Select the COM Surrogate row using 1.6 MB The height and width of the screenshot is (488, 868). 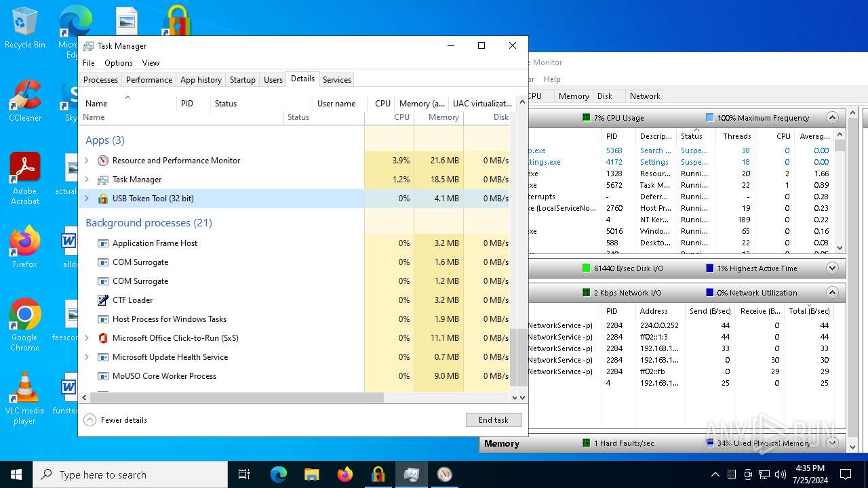coord(294,262)
